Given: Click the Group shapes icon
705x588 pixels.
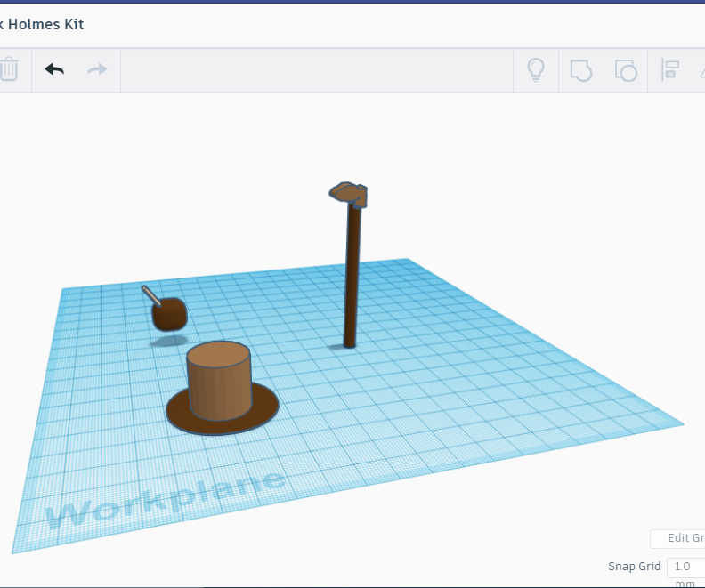Looking at the screenshot, I should 581,70.
